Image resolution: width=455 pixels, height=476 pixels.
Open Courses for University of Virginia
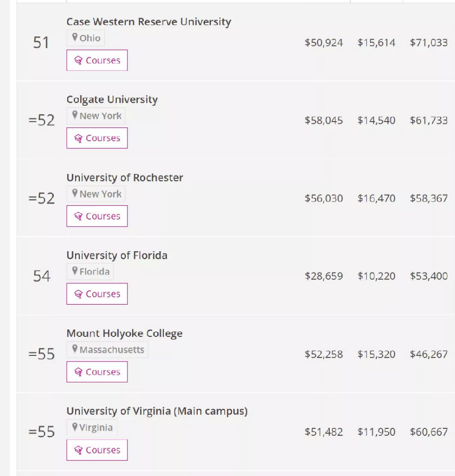click(x=97, y=450)
